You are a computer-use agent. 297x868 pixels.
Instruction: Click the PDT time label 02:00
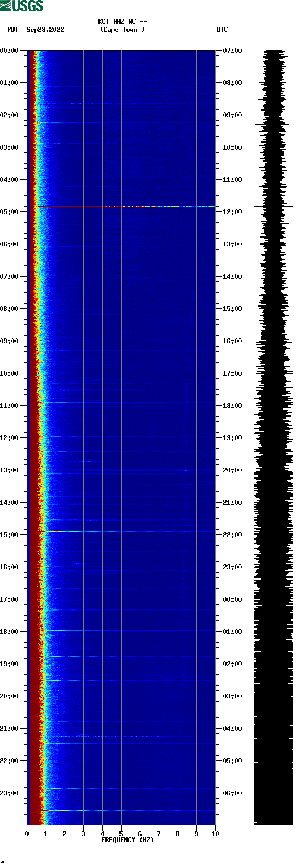(9, 115)
